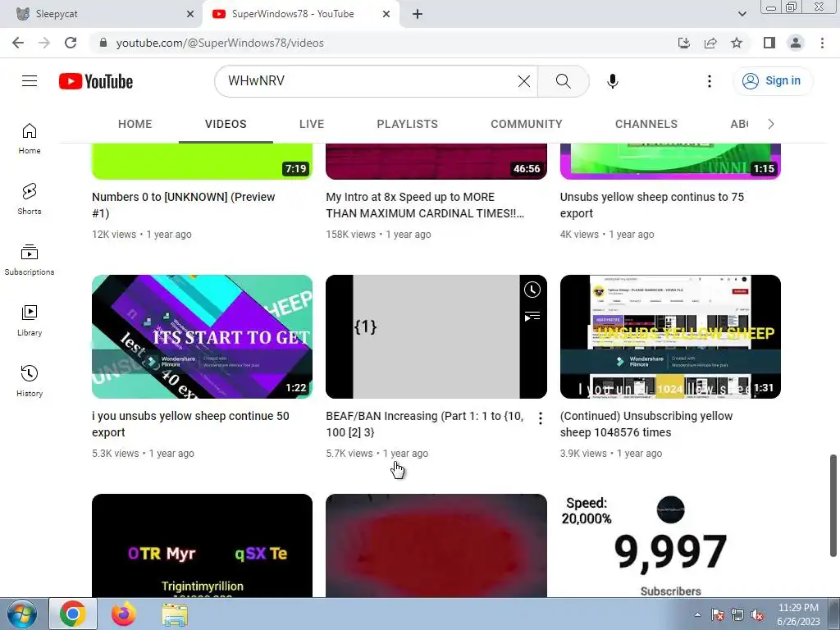Click the address bar URL
This screenshot has width=840, height=630.
point(220,43)
